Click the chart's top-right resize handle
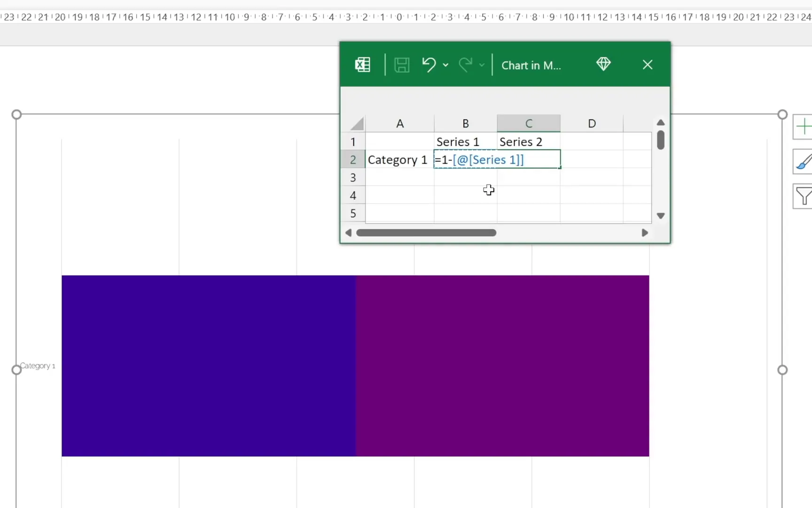The height and width of the screenshot is (508, 812). (x=782, y=114)
